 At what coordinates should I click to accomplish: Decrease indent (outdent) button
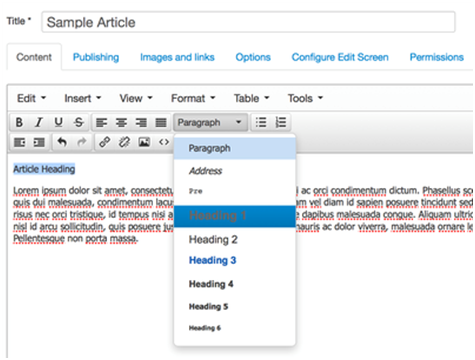(x=20, y=142)
